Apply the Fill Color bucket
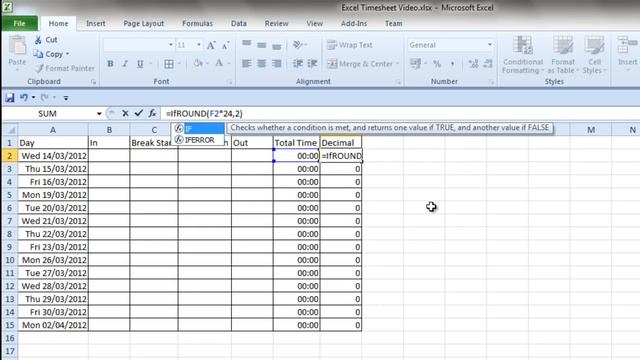This screenshot has width=640, height=360. coord(198,63)
